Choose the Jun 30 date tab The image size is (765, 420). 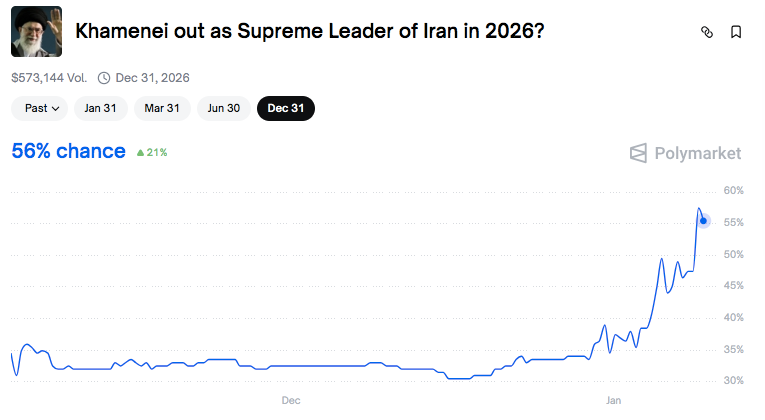point(223,108)
